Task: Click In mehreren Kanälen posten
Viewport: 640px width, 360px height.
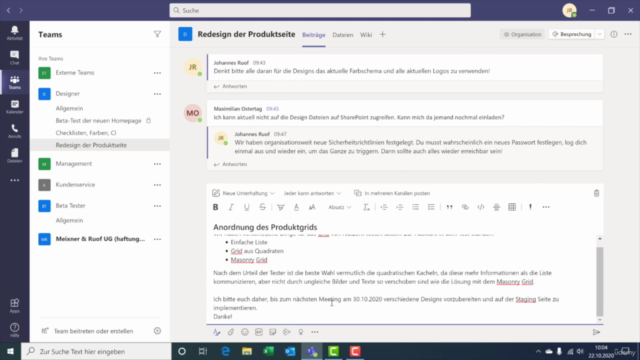Action: click(392, 193)
